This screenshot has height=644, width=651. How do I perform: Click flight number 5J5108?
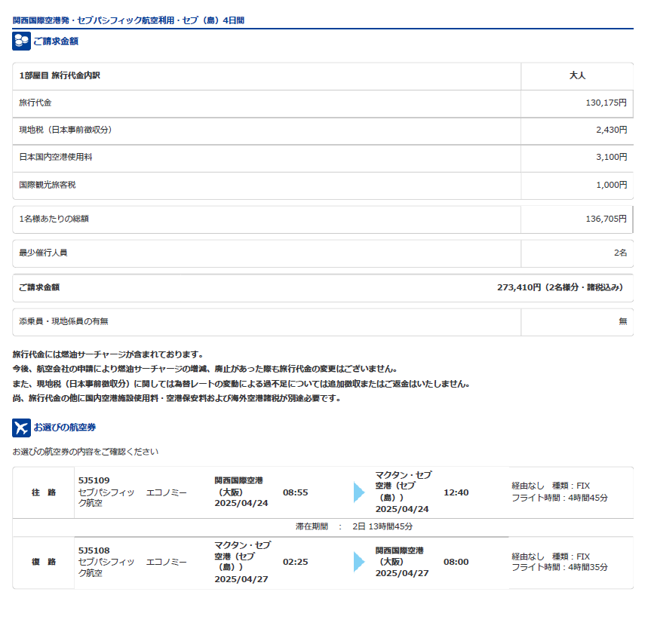coord(94,550)
